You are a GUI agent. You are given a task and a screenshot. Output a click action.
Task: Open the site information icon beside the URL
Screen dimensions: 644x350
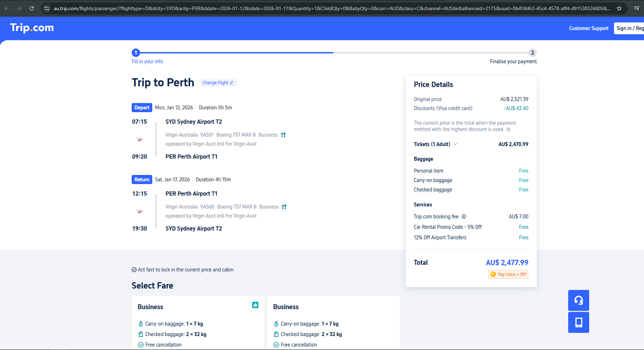coord(47,8)
